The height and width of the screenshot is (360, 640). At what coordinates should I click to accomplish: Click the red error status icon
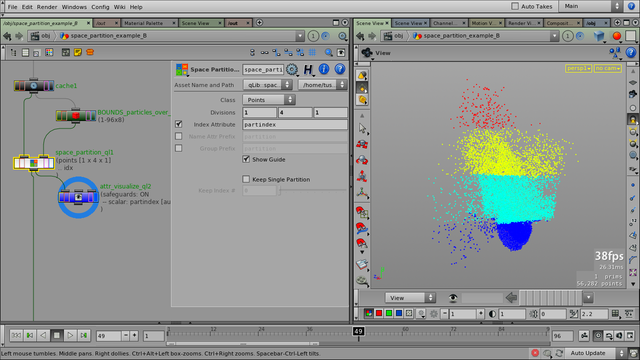[535, 353]
